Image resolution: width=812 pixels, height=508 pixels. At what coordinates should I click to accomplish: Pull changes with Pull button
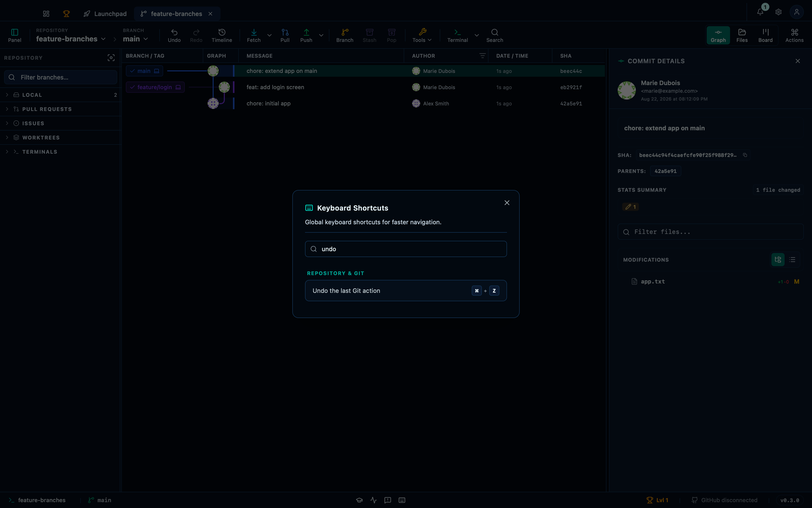(x=285, y=35)
